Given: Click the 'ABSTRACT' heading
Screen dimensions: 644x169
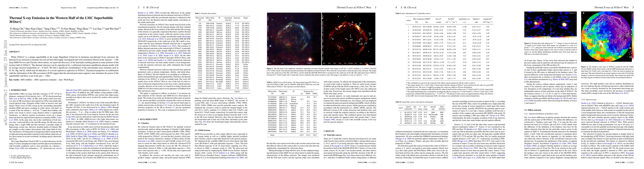Looking at the screenshot, I should pyautogui.click(x=14, y=52).
